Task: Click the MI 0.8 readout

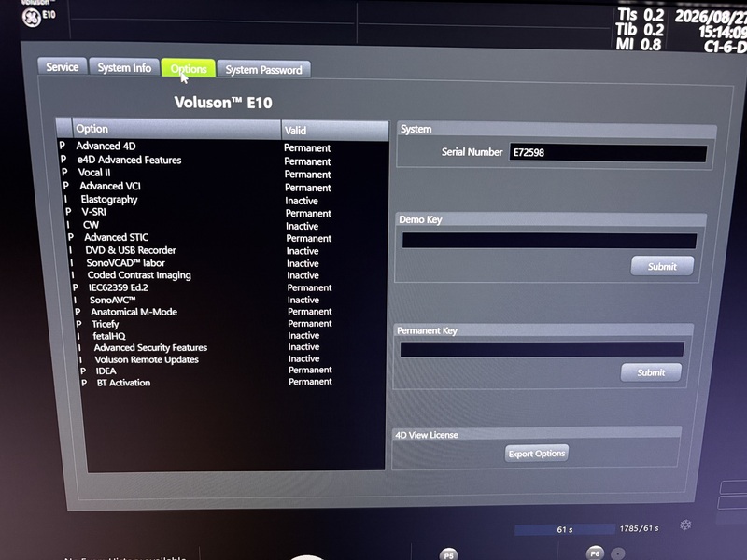Action: [x=638, y=45]
